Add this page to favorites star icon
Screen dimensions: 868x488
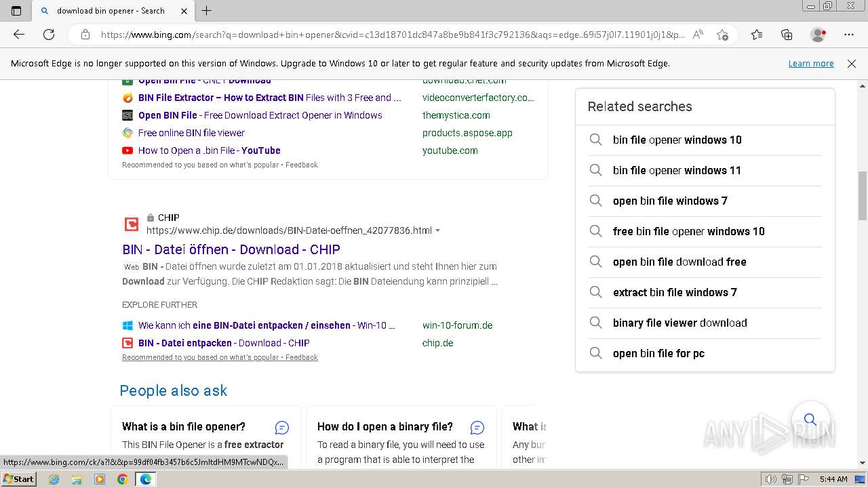click(x=722, y=35)
